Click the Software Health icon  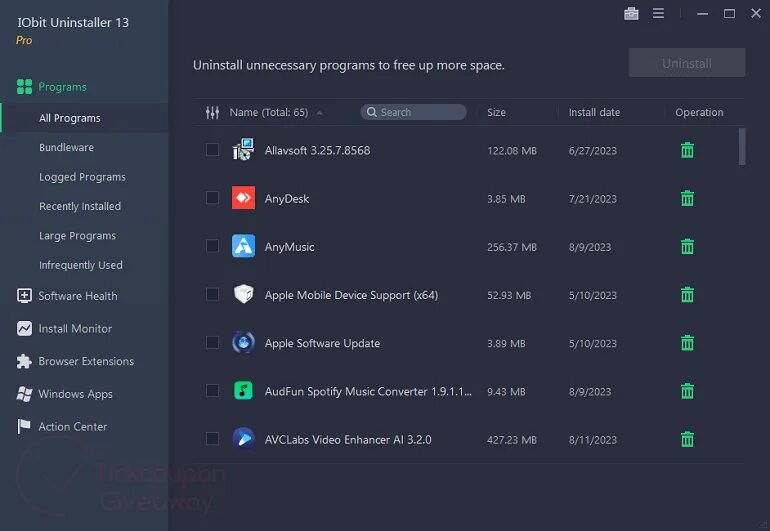[x=24, y=296]
